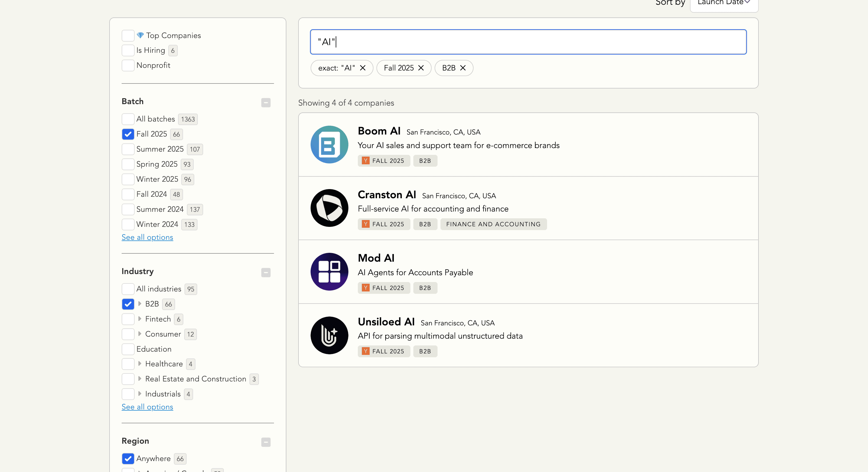Click the FALL 2025 tag on Mod AI

[384, 288]
